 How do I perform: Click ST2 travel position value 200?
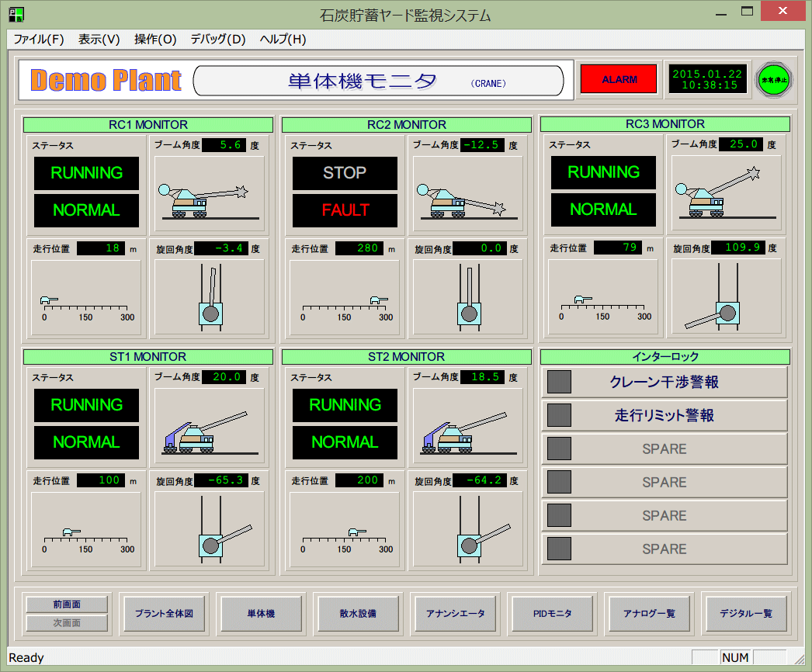point(359,480)
